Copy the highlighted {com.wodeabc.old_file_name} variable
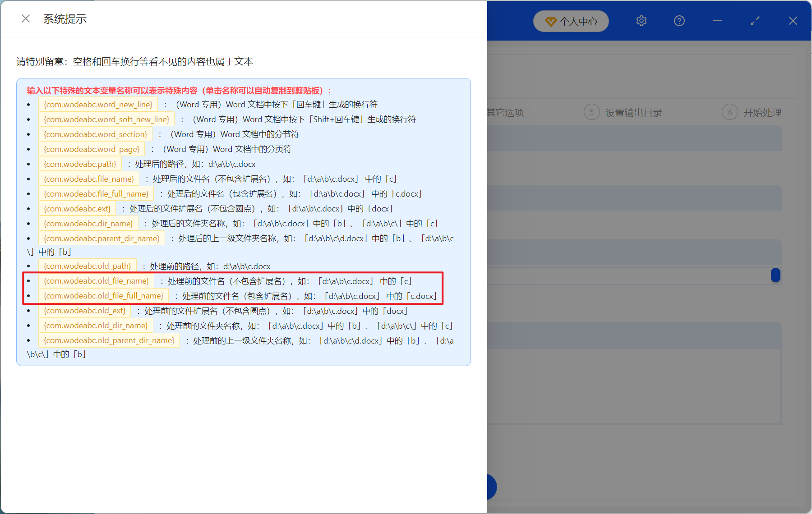This screenshot has width=812, height=514. point(96,280)
